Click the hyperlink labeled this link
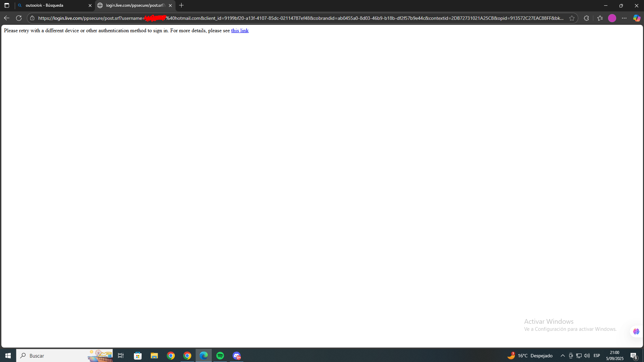Image resolution: width=644 pixels, height=362 pixels. [240, 31]
